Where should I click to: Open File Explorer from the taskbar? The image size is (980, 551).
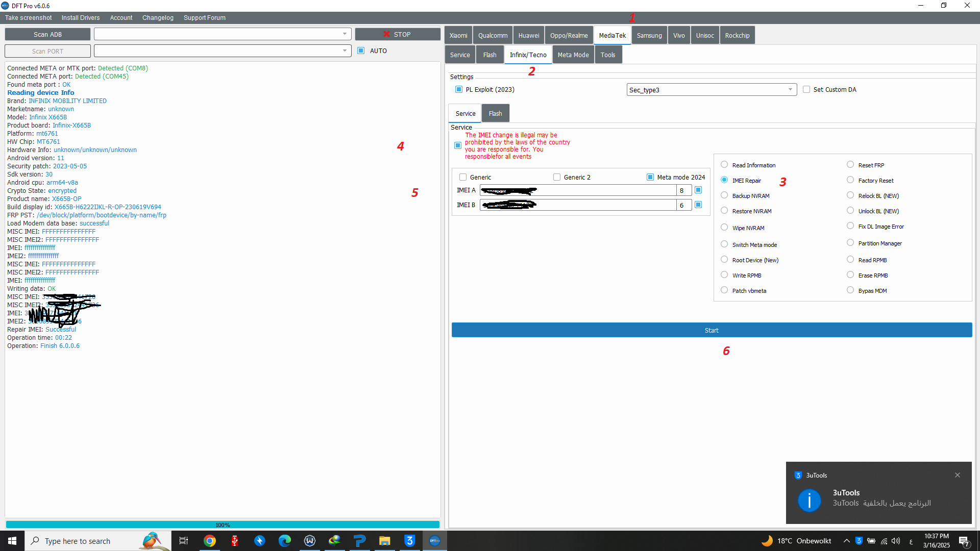click(x=384, y=541)
